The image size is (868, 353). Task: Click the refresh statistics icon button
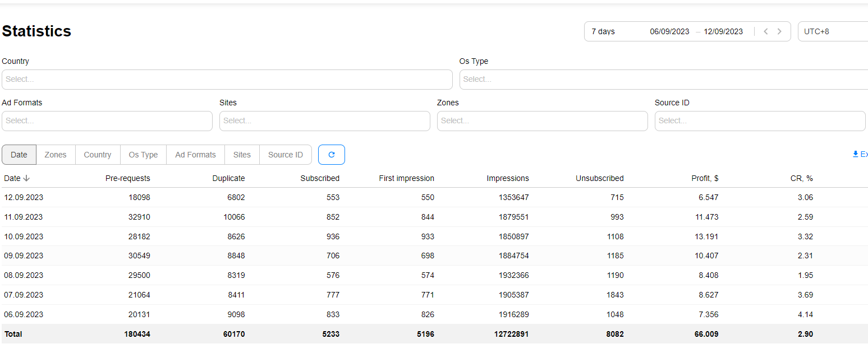click(331, 155)
